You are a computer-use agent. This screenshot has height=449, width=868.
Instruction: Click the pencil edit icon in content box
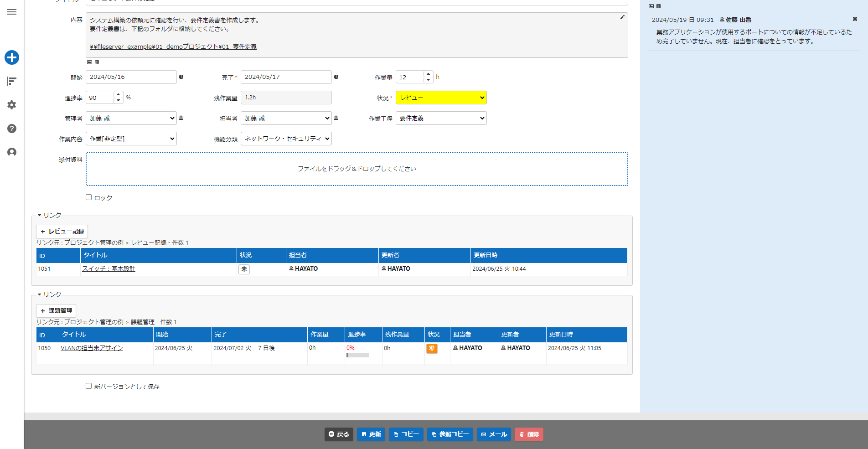(622, 17)
